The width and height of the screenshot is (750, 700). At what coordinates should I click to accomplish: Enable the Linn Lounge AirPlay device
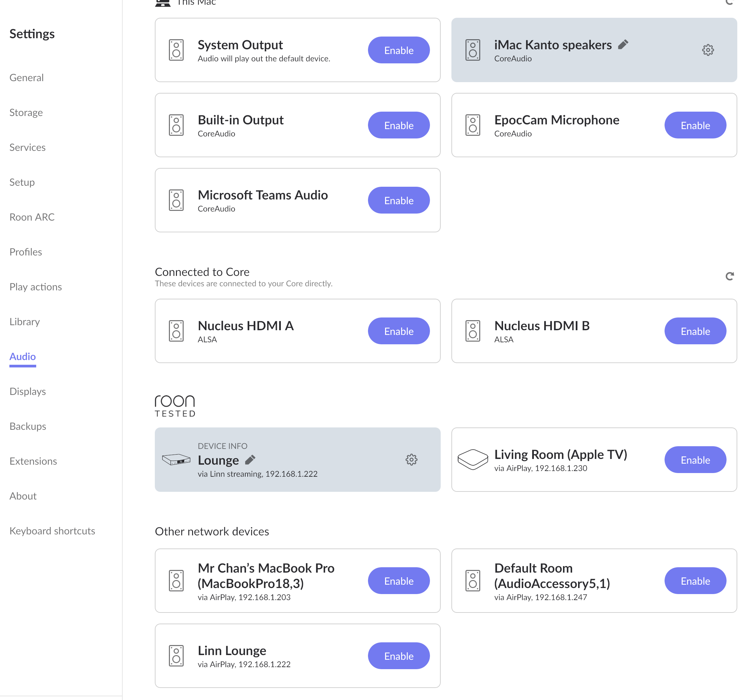[x=398, y=656]
